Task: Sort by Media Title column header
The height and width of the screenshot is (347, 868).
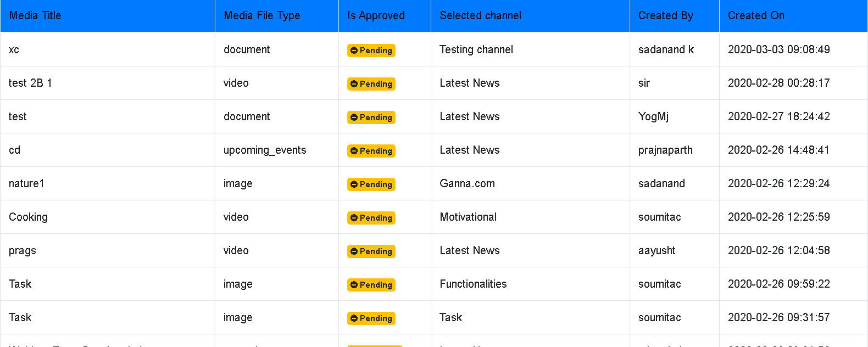Action: [x=35, y=15]
